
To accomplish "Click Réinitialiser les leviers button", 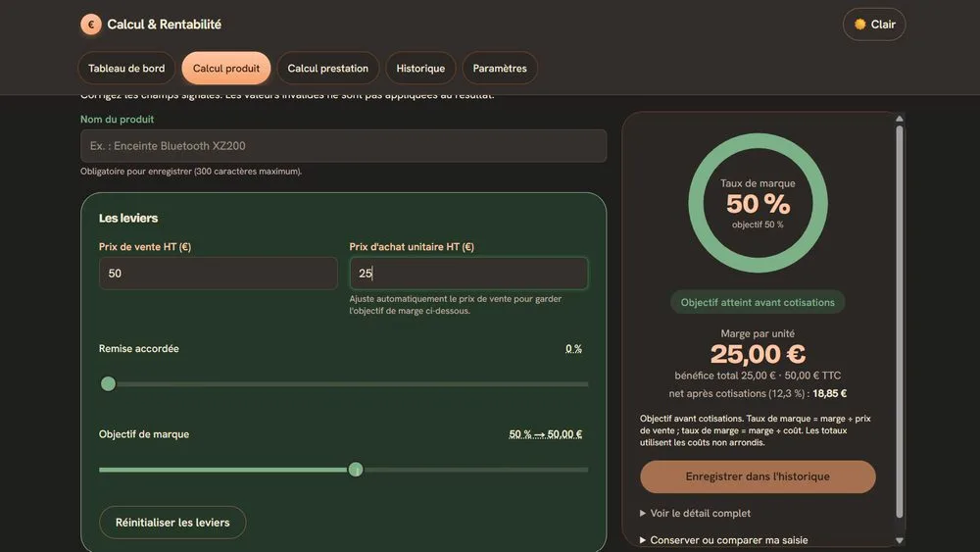I will coord(172,522).
